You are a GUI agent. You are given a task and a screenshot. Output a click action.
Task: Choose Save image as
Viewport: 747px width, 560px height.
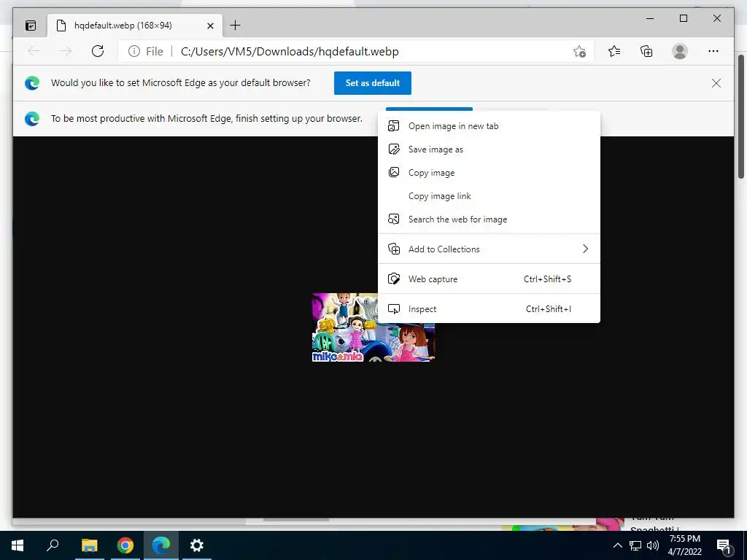489,149
